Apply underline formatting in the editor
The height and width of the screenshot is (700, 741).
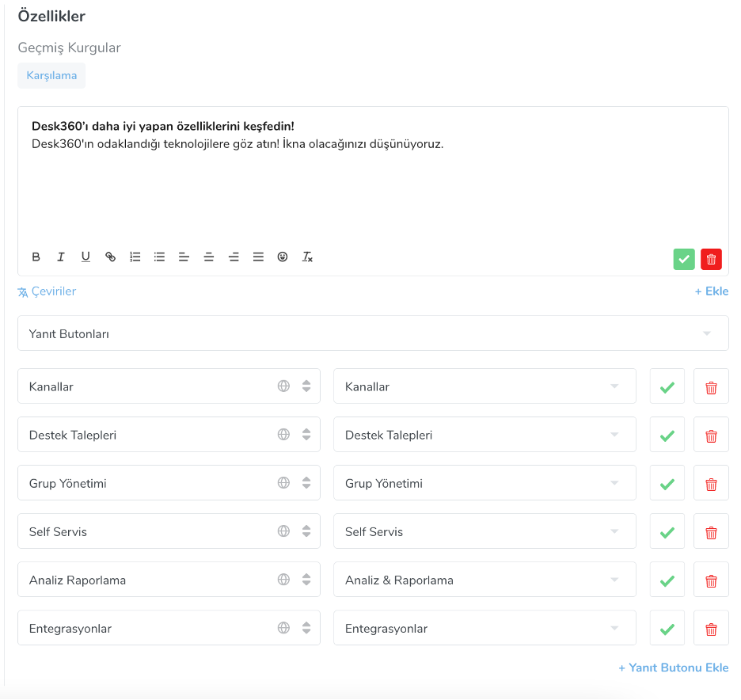pos(85,257)
